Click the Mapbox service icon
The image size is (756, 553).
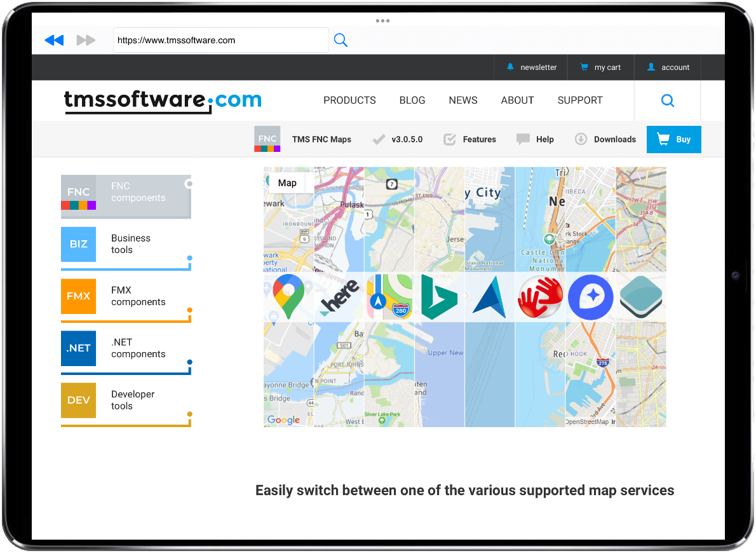click(590, 297)
